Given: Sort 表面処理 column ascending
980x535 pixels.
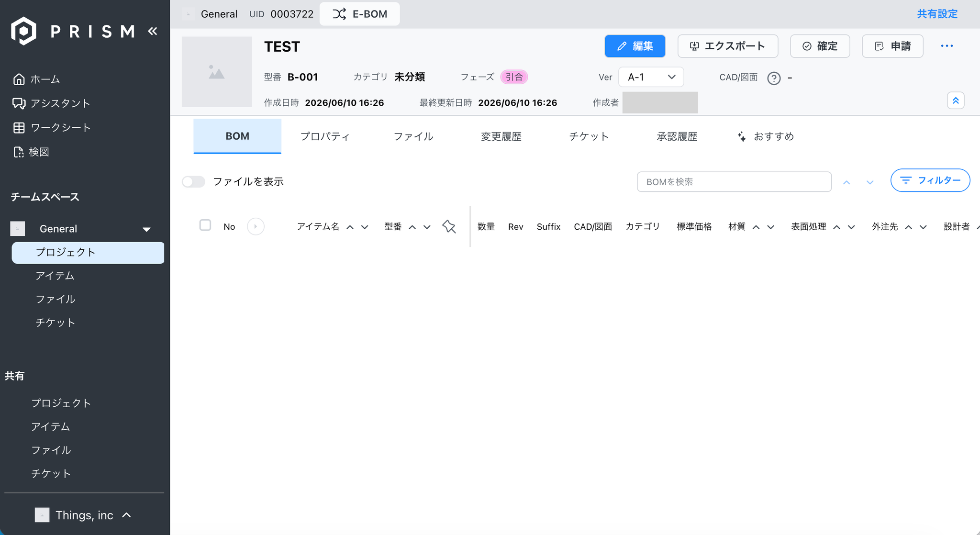Looking at the screenshot, I should click(836, 227).
